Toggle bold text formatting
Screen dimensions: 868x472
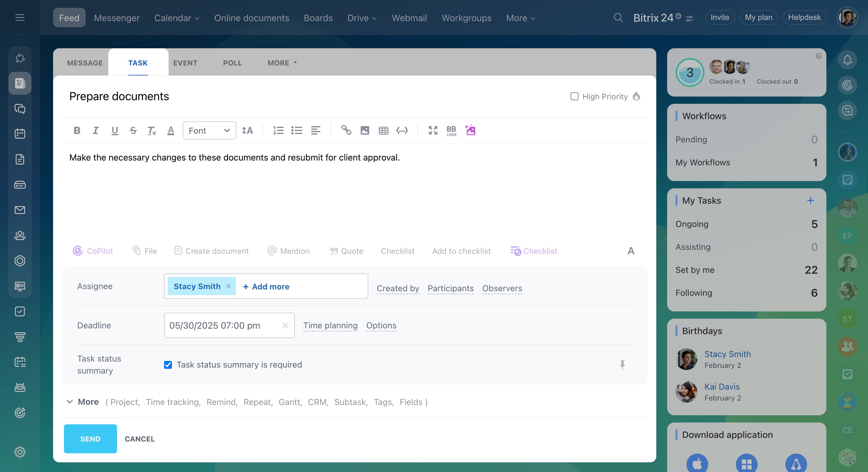coord(77,130)
